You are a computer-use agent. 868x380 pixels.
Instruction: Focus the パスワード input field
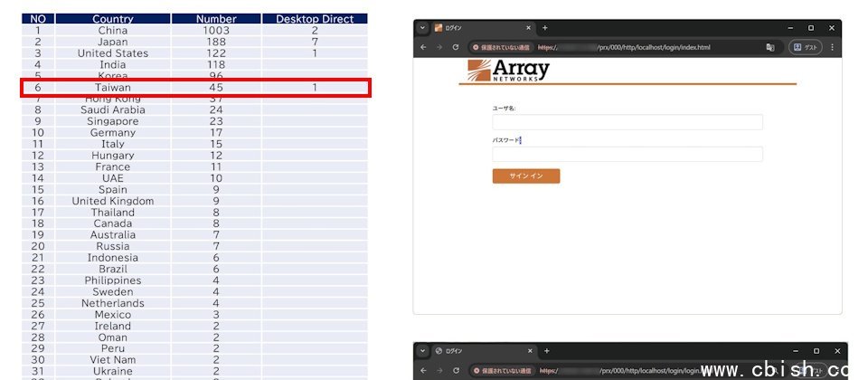627,155
